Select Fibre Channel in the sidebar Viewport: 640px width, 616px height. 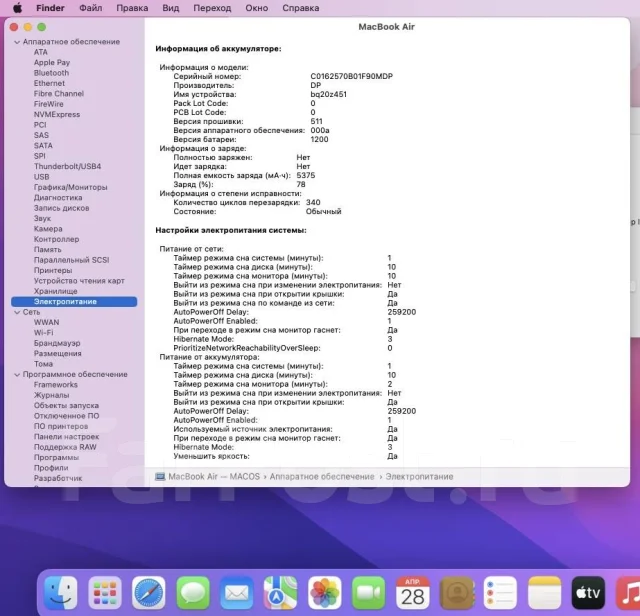tap(59, 93)
